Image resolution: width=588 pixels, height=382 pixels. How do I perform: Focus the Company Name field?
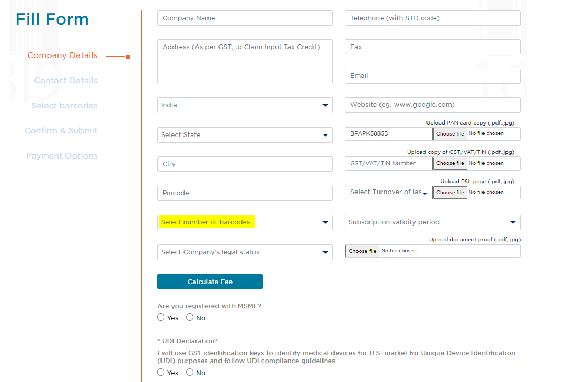[245, 18]
